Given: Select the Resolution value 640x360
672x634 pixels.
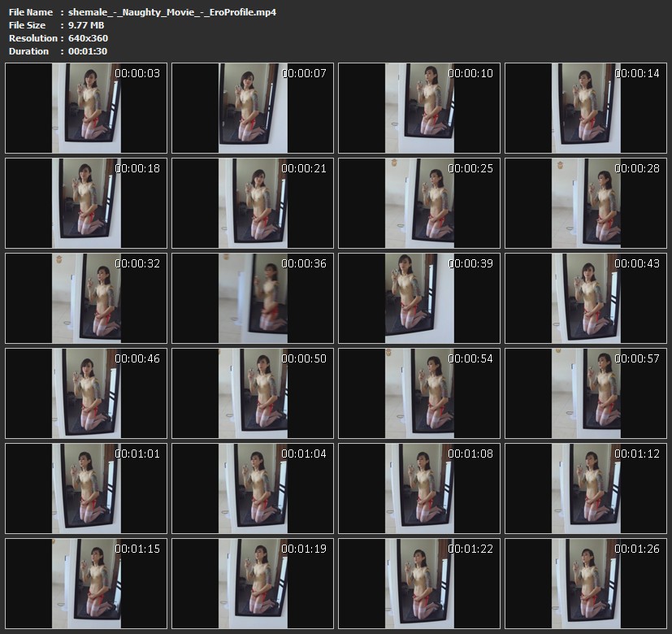Looking at the screenshot, I should click(88, 38).
